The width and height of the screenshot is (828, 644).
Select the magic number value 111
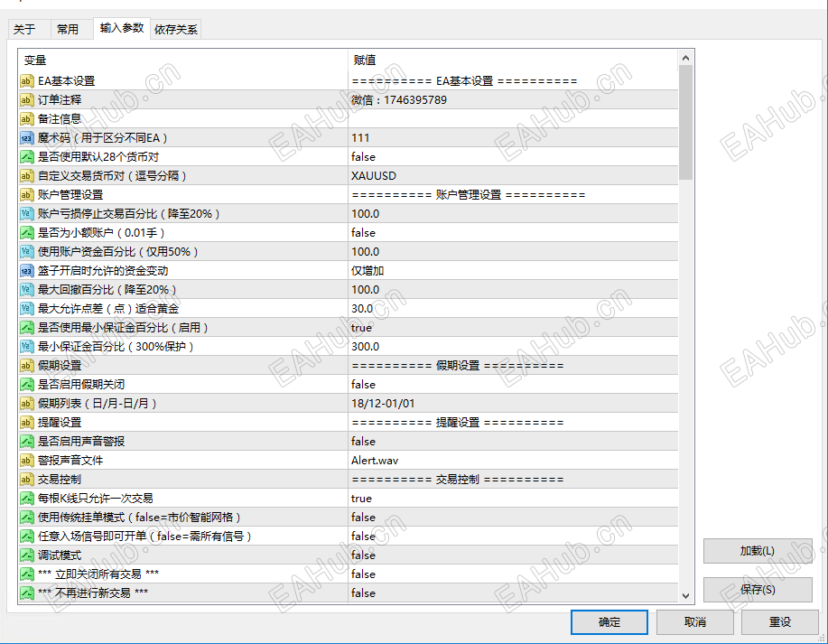[x=360, y=138]
